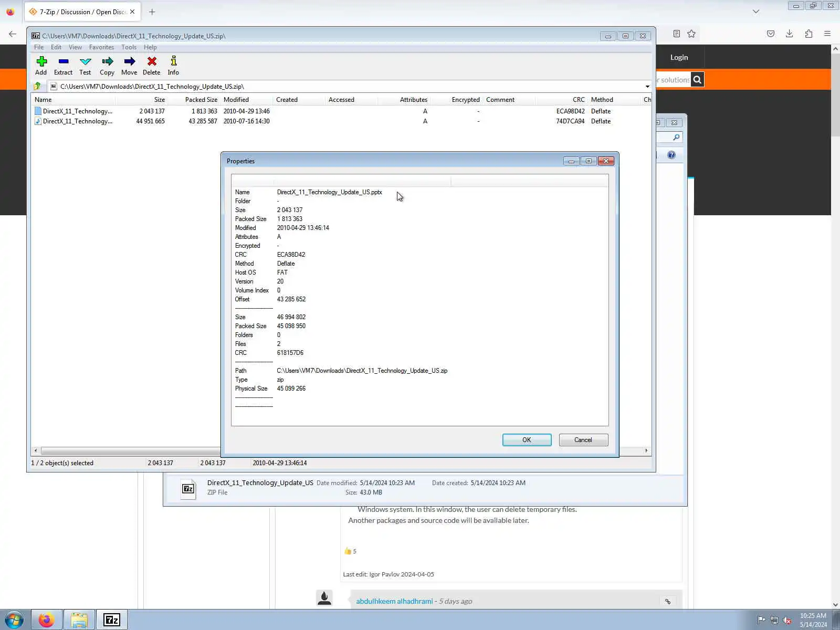Viewport: 840px width, 630px height.
Task: Click the Add toolbar icon in 7-Zip
Action: point(41,66)
